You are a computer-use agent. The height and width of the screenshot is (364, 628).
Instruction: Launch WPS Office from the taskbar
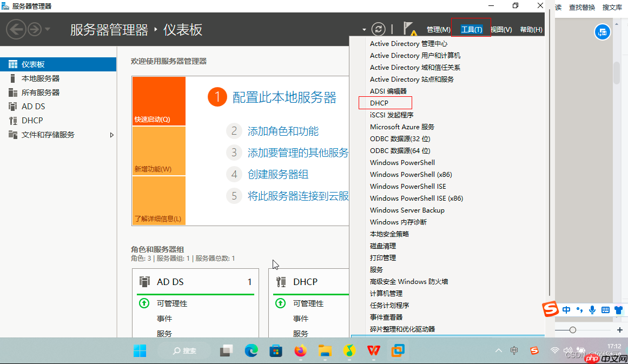click(x=374, y=350)
